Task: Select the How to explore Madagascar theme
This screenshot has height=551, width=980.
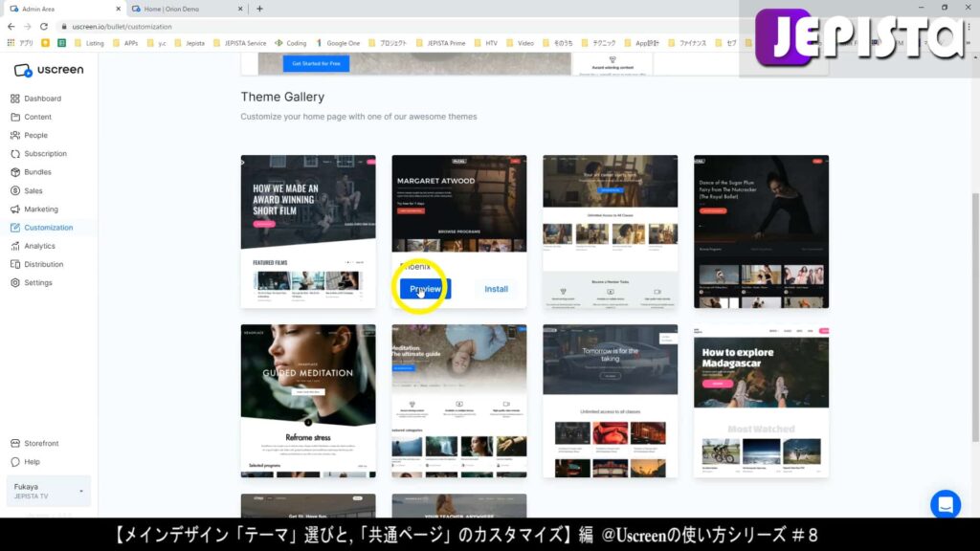Action: coord(761,401)
